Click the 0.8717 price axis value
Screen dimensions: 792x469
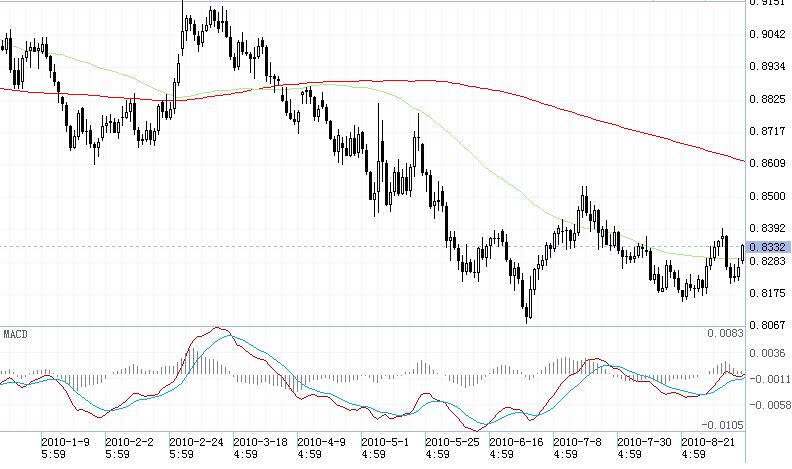(x=768, y=131)
